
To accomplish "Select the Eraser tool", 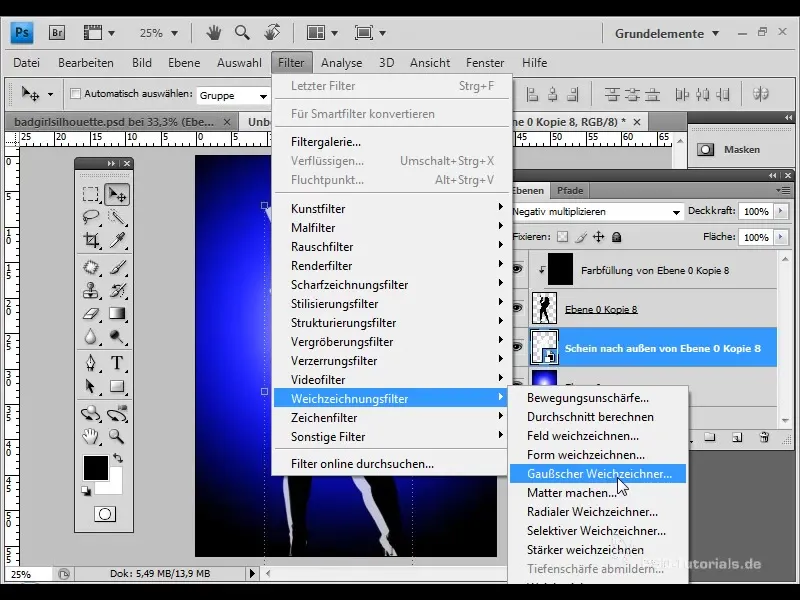I will tap(91, 313).
